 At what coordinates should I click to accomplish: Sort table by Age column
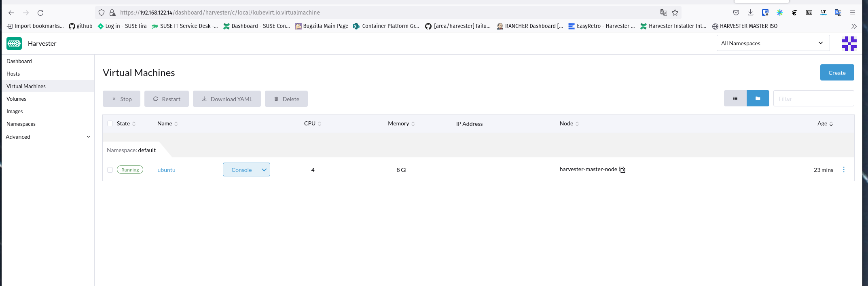[x=825, y=123]
